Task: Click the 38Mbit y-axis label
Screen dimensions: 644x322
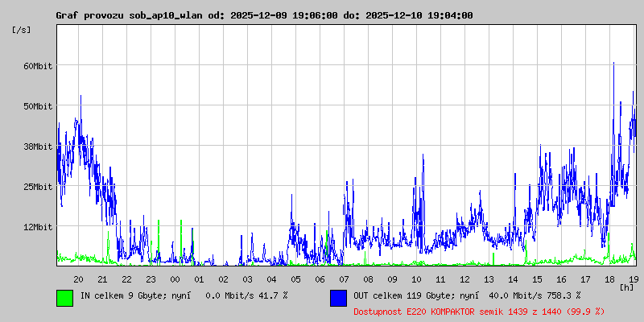Action: (38, 147)
